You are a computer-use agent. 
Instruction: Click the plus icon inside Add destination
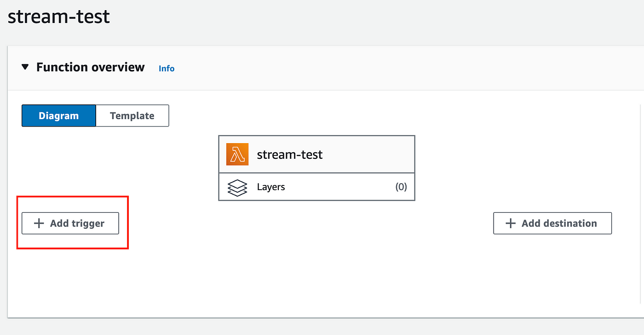(510, 223)
